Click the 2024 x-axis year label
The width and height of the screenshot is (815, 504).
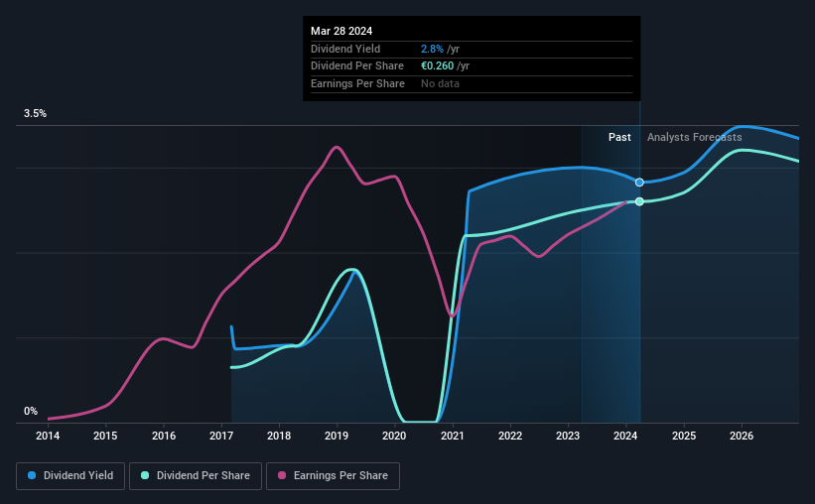tap(625, 436)
